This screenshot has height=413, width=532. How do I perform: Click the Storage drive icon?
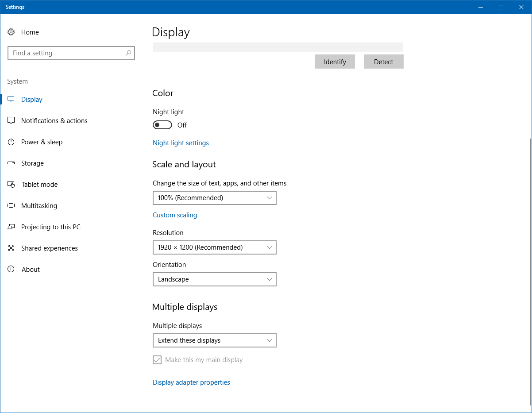(x=12, y=163)
